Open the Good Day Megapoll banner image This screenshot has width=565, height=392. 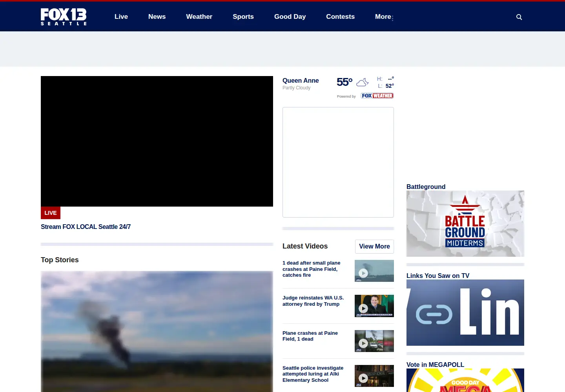[465, 380]
